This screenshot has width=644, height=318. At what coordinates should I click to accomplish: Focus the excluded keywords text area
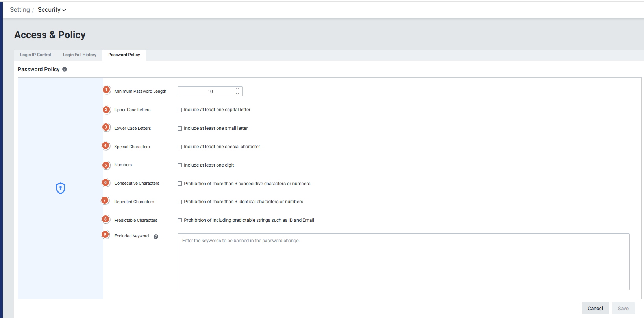[x=403, y=262]
